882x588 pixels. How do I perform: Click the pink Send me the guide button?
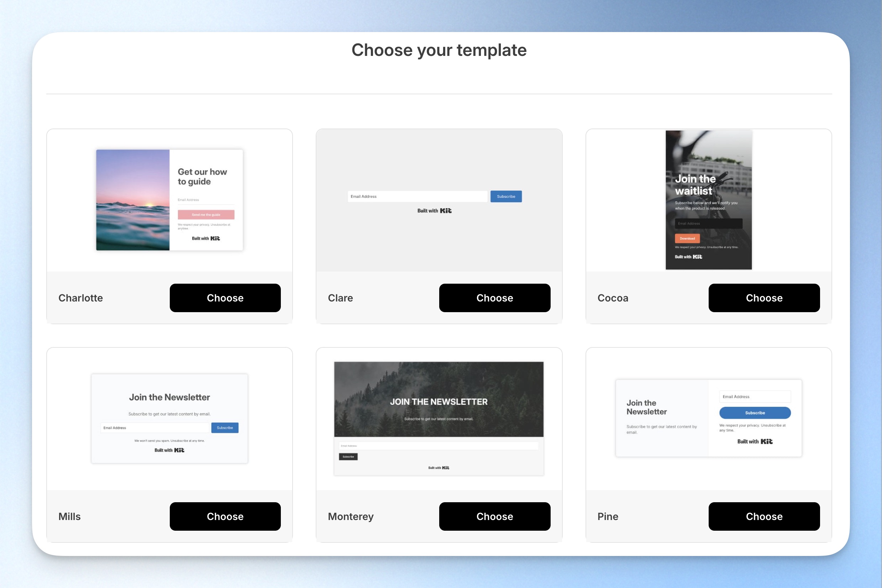(206, 215)
